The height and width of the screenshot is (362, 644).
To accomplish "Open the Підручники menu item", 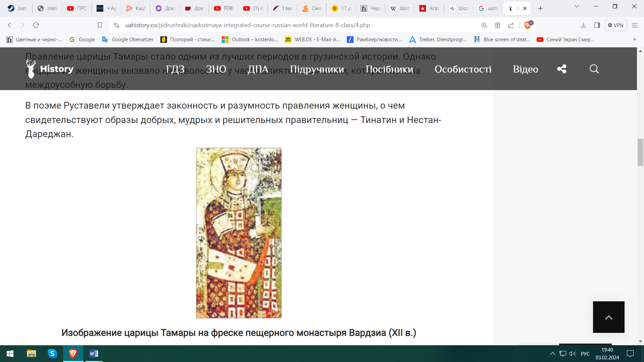I will [317, 69].
